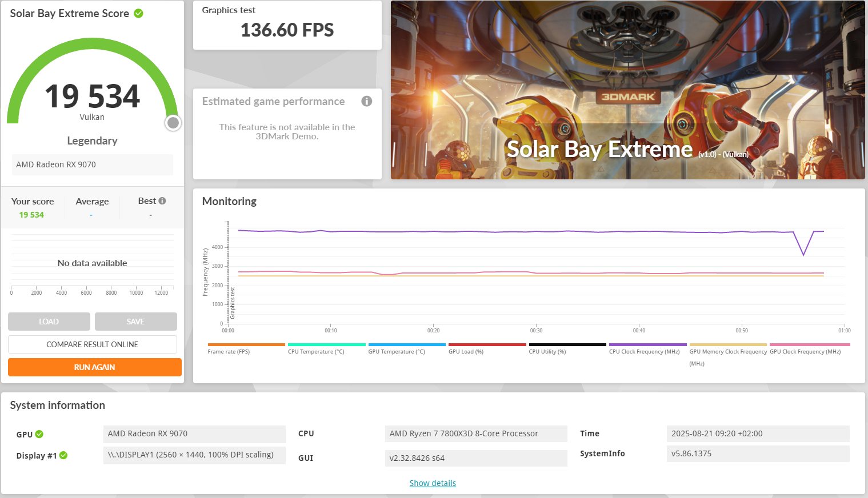Open info icon on Estimated game performance
Image resolution: width=868 pixels, height=498 pixels.
click(367, 101)
